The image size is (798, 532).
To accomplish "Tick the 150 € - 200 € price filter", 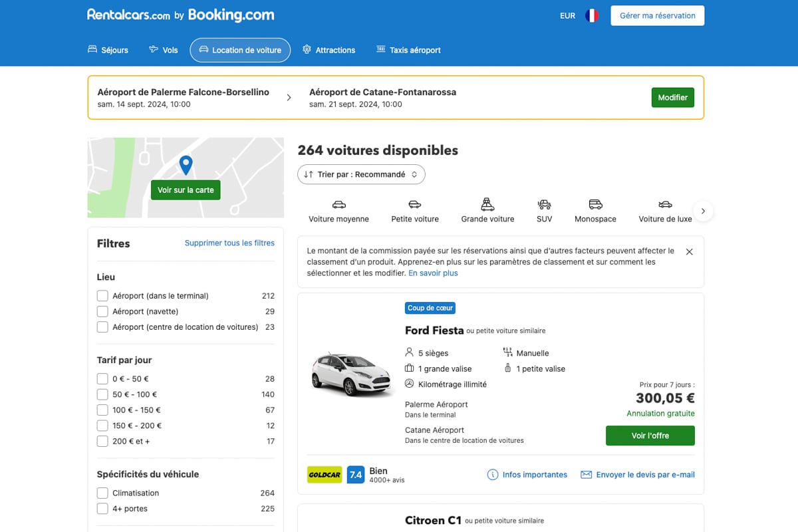I will pyautogui.click(x=102, y=426).
